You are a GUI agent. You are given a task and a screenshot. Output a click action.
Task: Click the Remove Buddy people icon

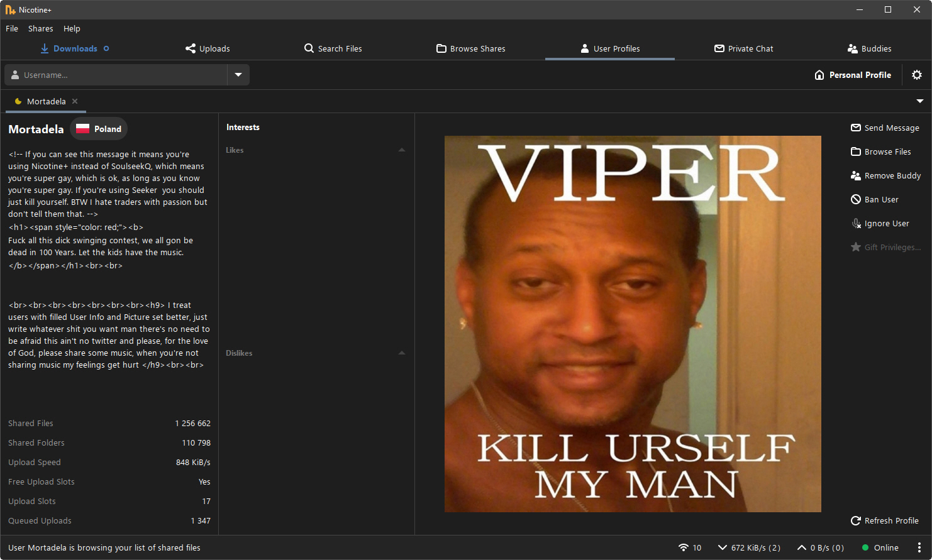[856, 175]
